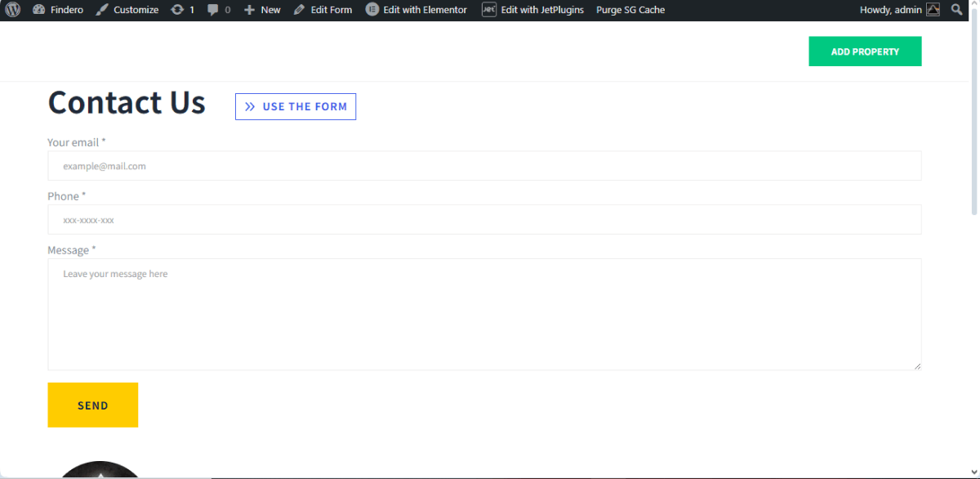The width and height of the screenshot is (980, 479).
Task: Open the search magnifier icon
Action: (957, 10)
